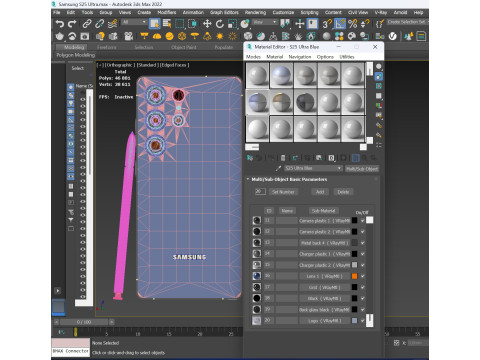This screenshot has width=480, height=360.
Task: Open the Modifiers menu
Action: 166,13
